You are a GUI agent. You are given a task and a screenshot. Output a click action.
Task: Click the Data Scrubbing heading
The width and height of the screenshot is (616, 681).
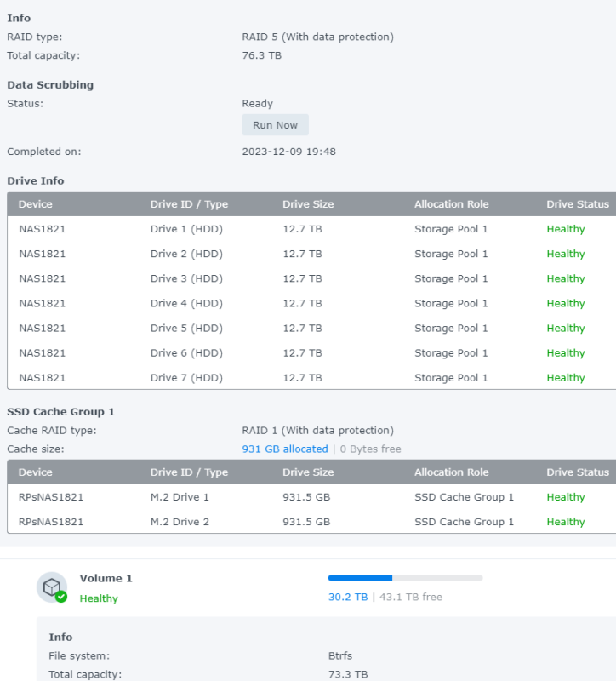(x=50, y=84)
